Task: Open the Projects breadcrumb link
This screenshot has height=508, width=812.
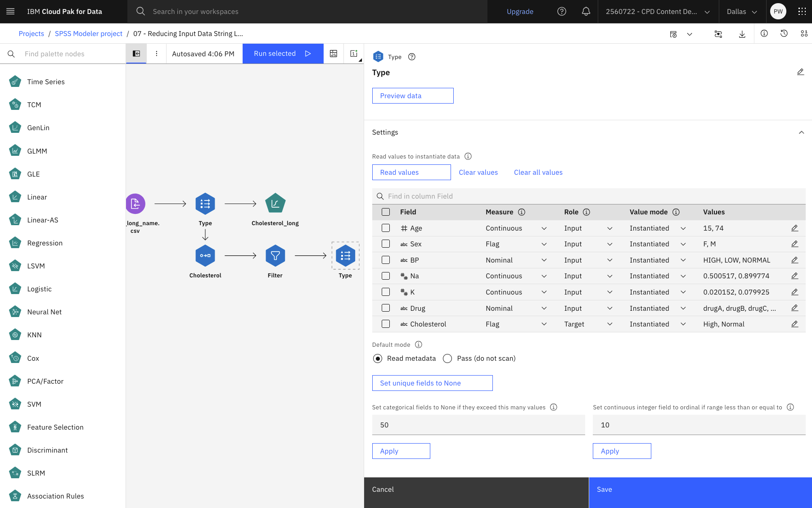Action: tap(32, 34)
